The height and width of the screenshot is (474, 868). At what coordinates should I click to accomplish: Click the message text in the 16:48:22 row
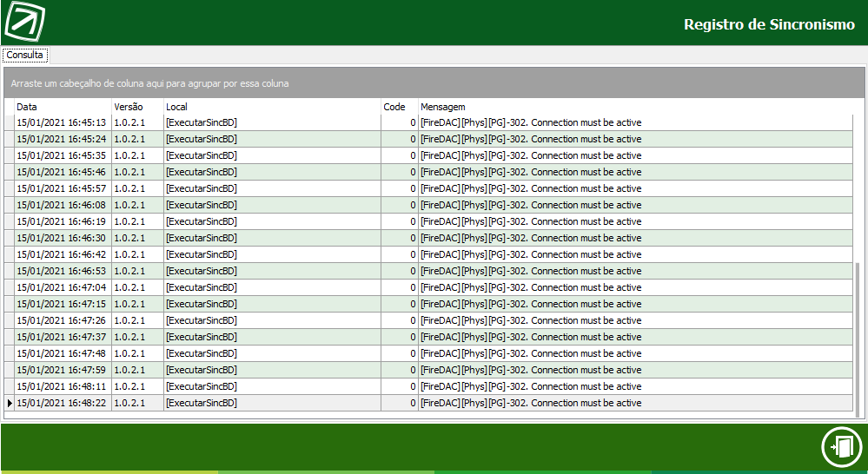click(531, 403)
